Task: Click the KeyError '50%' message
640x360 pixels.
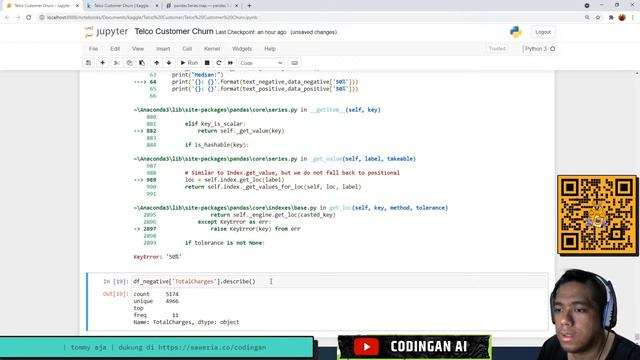Action: pos(158,257)
